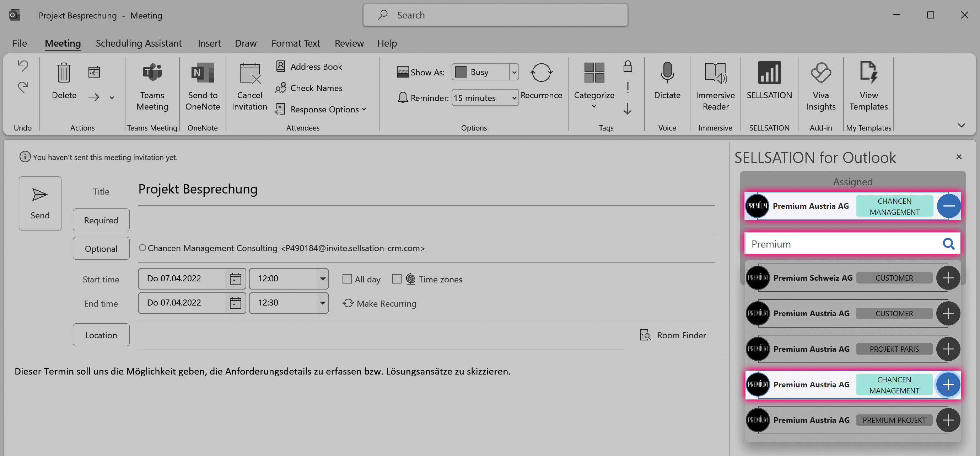
Task: Add Premium Austria AG Chancen Management plus
Action: tap(948, 385)
